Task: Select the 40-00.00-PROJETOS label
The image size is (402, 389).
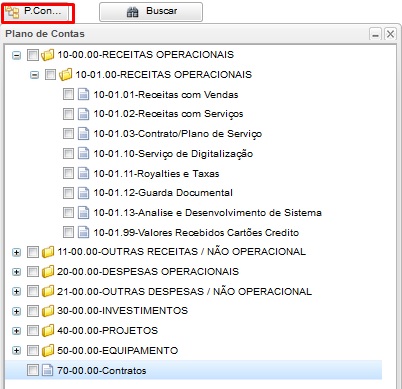Action: coord(108,331)
